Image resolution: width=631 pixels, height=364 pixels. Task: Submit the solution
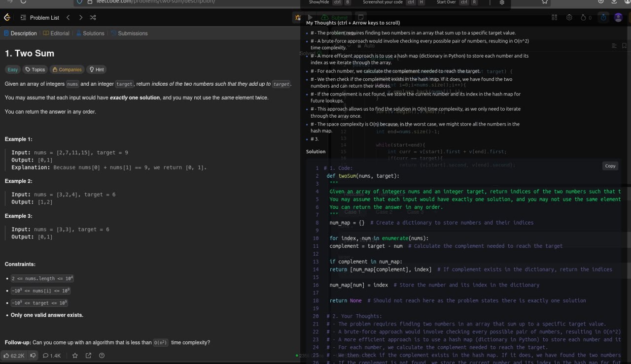pos(335,18)
